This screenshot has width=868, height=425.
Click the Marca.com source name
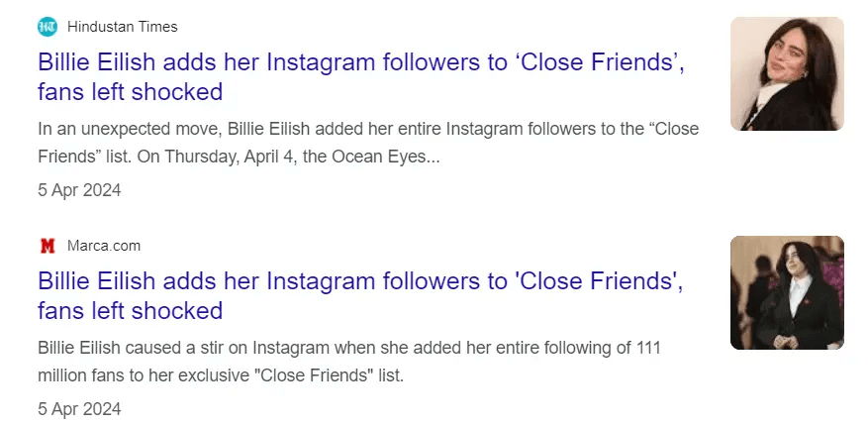click(104, 246)
